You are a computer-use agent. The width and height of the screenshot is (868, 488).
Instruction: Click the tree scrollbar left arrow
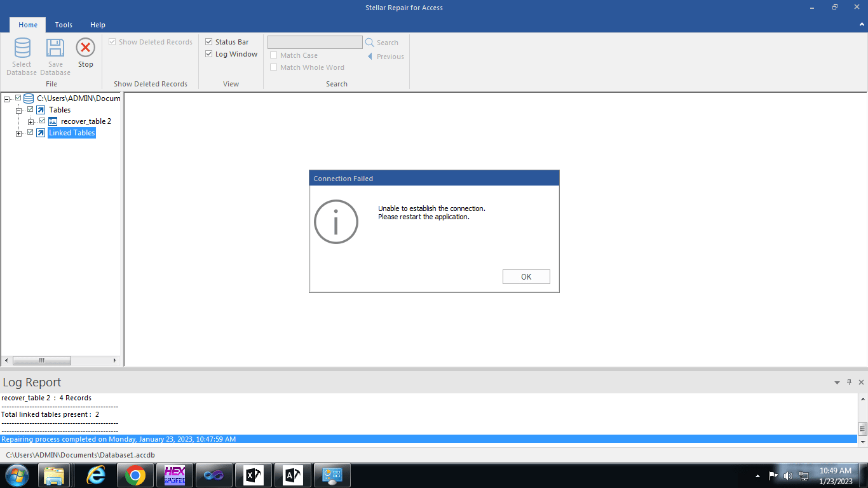pyautogui.click(x=7, y=360)
